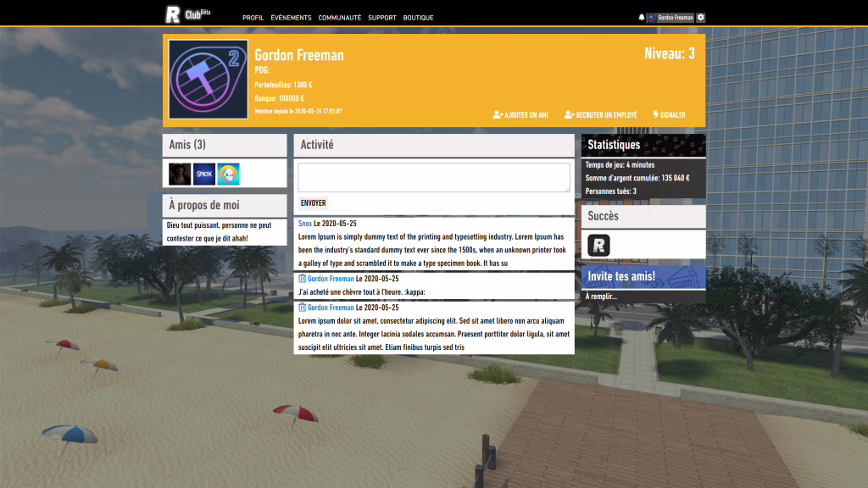Click the 'PDG:' label
The height and width of the screenshot is (488, 868).
pos(263,70)
